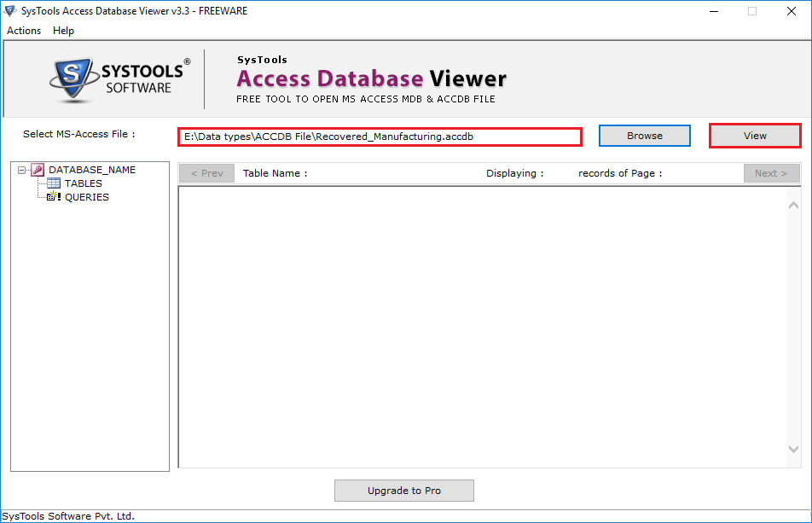Click 'SysTools Software Pvt. Ltd.' status text
Image resolution: width=812 pixels, height=523 pixels.
pyautogui.click(x=68, y=516)
